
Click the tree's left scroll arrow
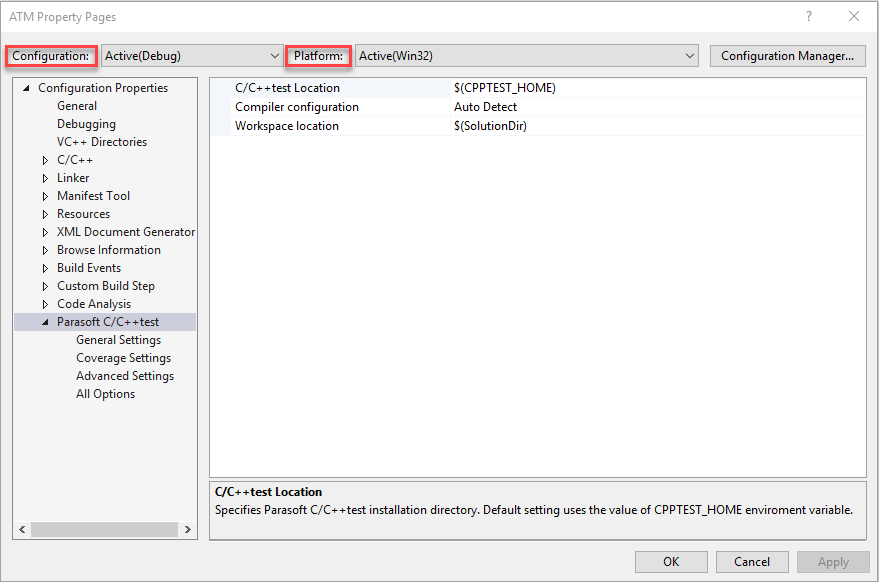22,529
